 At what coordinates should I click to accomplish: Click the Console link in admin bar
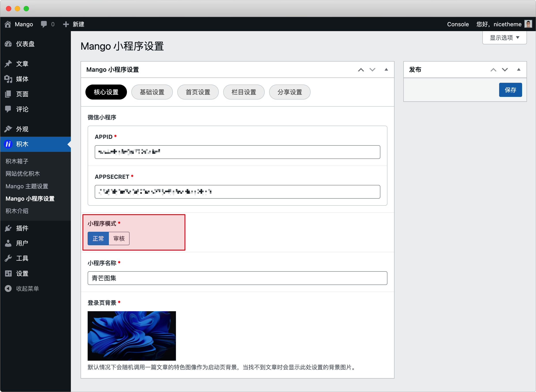click(x=458, y=24)
